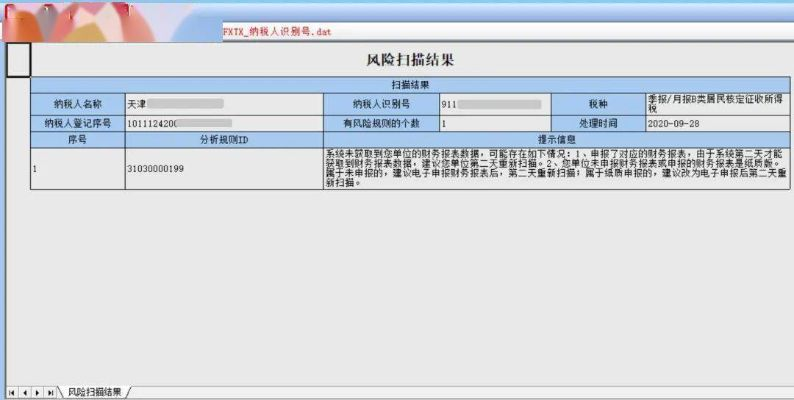The width and height of the screenshot is (794, 400).
Task: Select registration number cell starting 1011124200
Action: pyautogui.click(x=224, y=124)
